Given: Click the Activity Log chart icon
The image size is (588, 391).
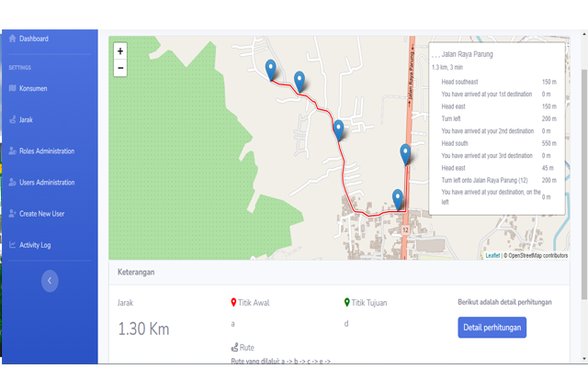Looking at the screenshot, I should [x=12, y=245].
